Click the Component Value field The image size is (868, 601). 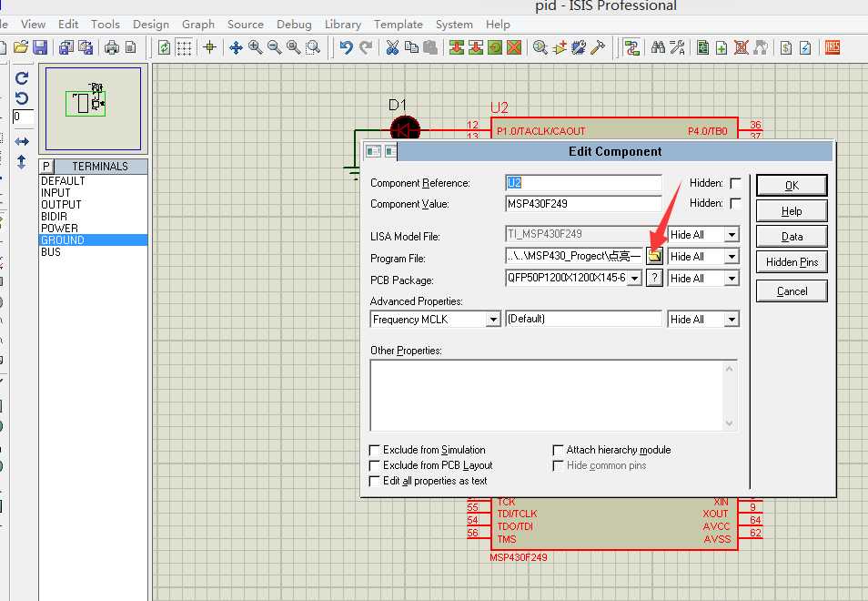click(583, 204)
